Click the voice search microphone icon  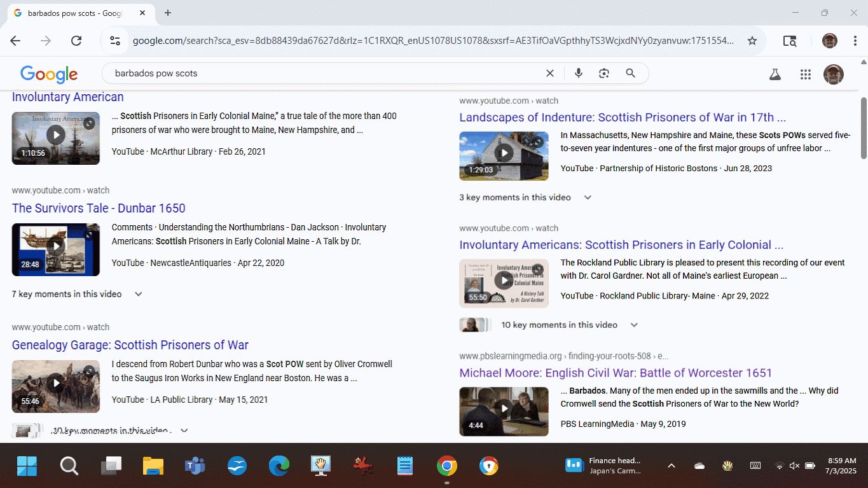[x=578, y=73]
